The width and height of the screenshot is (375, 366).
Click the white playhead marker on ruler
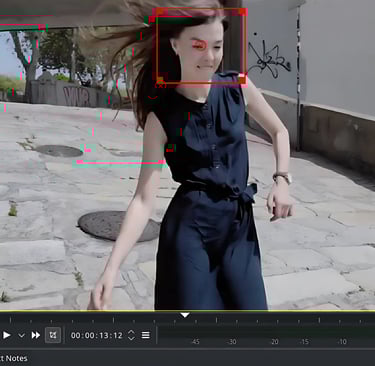click(x=185, y=315)
